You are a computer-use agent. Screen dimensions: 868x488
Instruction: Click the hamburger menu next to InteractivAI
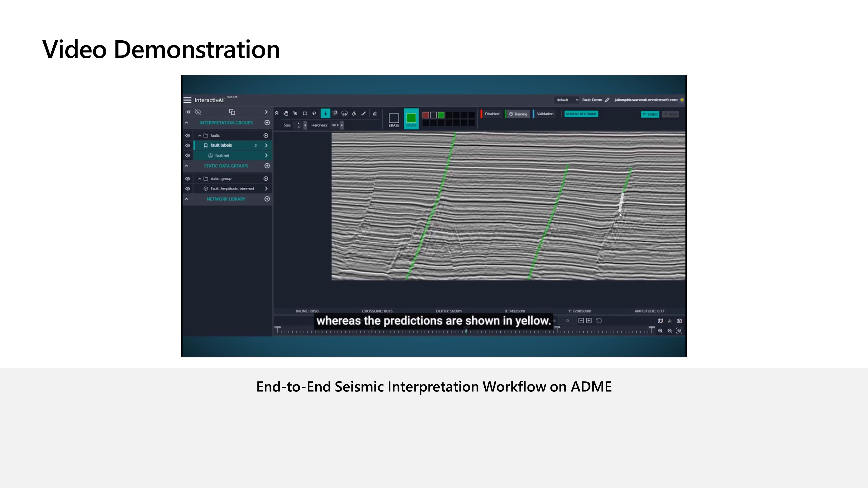[187, 100]
